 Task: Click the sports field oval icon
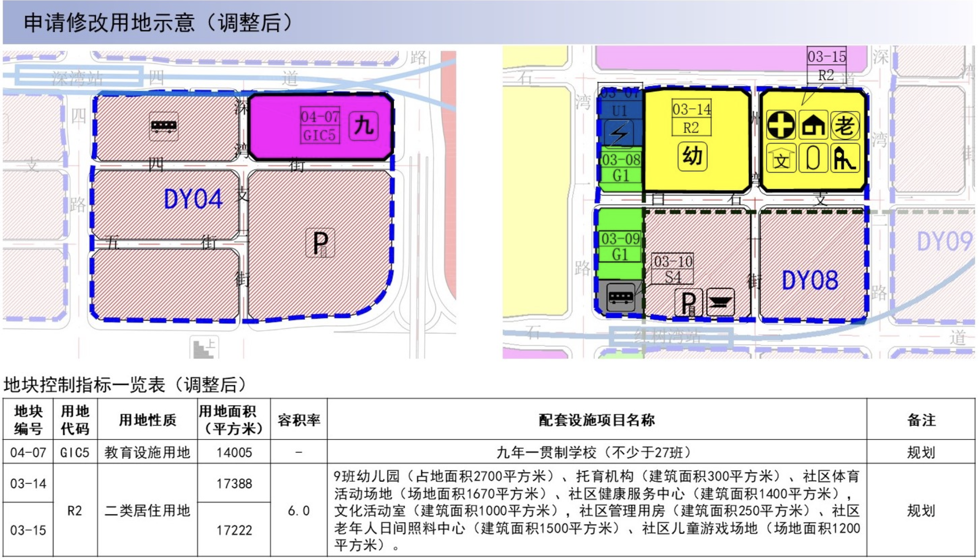tap(813, 159)
